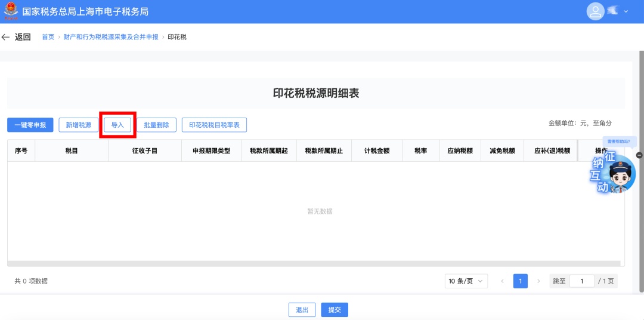Click the back arrow 返回

click(16, 37)
